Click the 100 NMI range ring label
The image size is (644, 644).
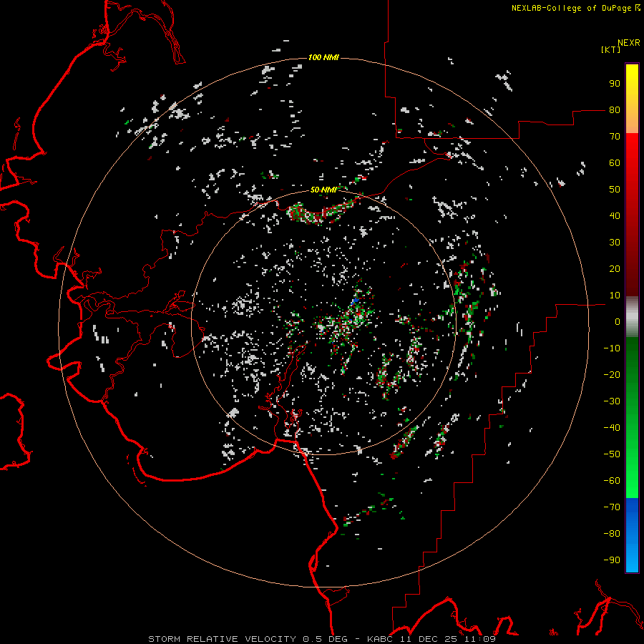(323, 57)
